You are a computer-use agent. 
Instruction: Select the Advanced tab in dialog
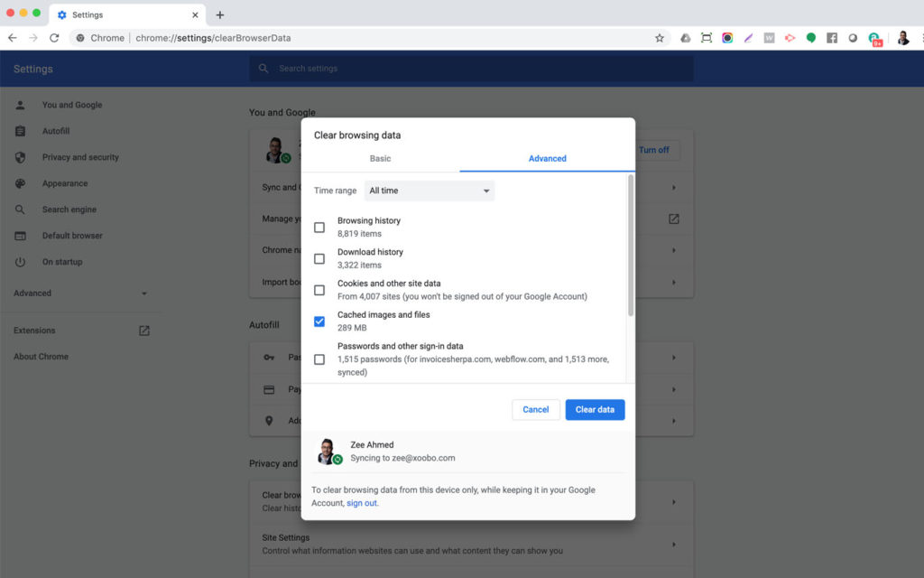547,159
